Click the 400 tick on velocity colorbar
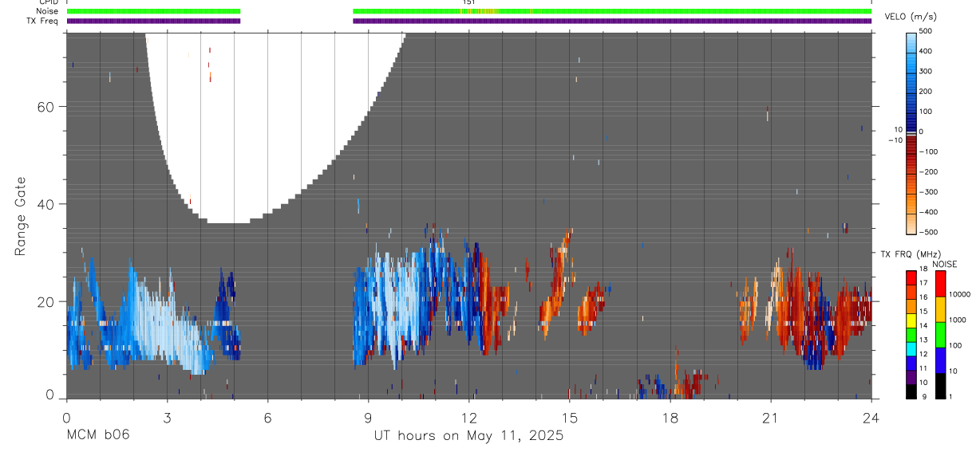Screen dimensions: 980x452 pyautogui.click(x=926, y=51)
